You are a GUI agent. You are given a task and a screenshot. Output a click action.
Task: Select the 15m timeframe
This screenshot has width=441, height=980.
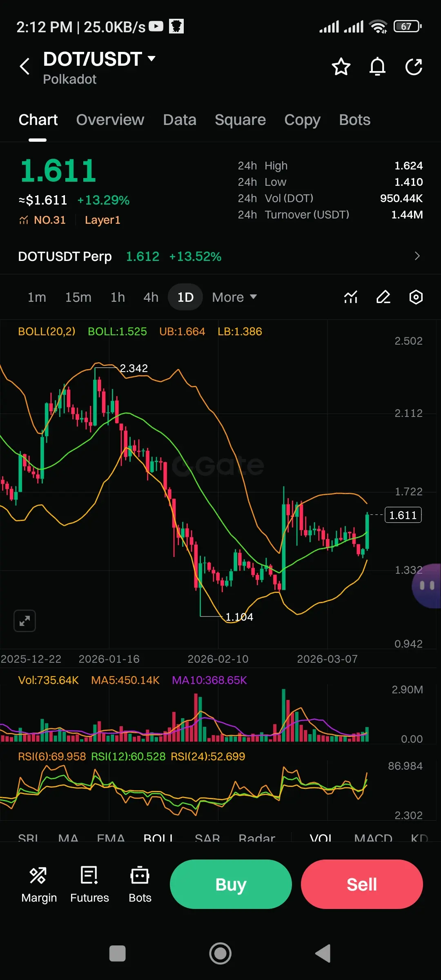pyautogui.click(x=78, y=297)
